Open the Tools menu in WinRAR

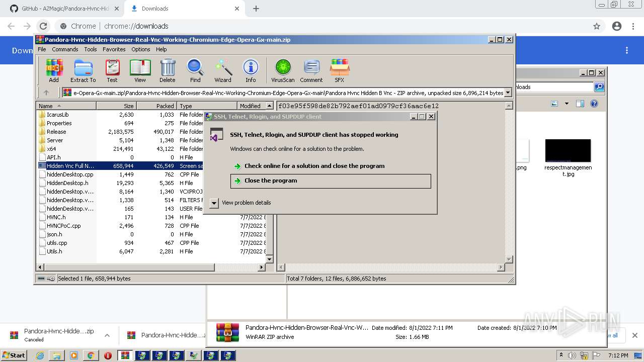(x=91, y=49)
